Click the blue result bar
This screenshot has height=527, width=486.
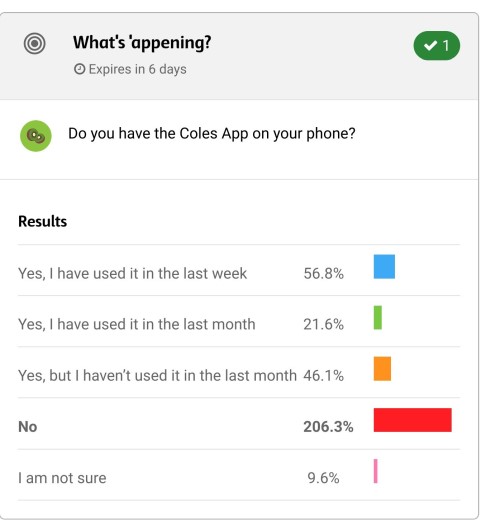tap(384, 267)
